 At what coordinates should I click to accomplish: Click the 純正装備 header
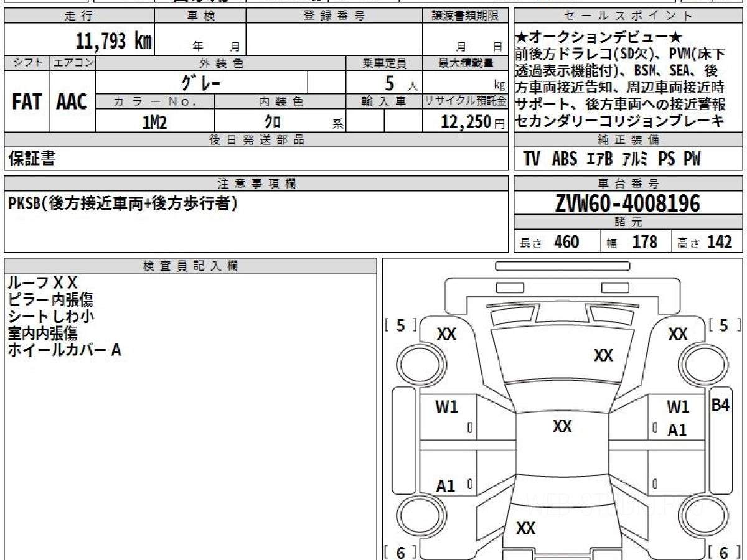(x=629, y=140)
